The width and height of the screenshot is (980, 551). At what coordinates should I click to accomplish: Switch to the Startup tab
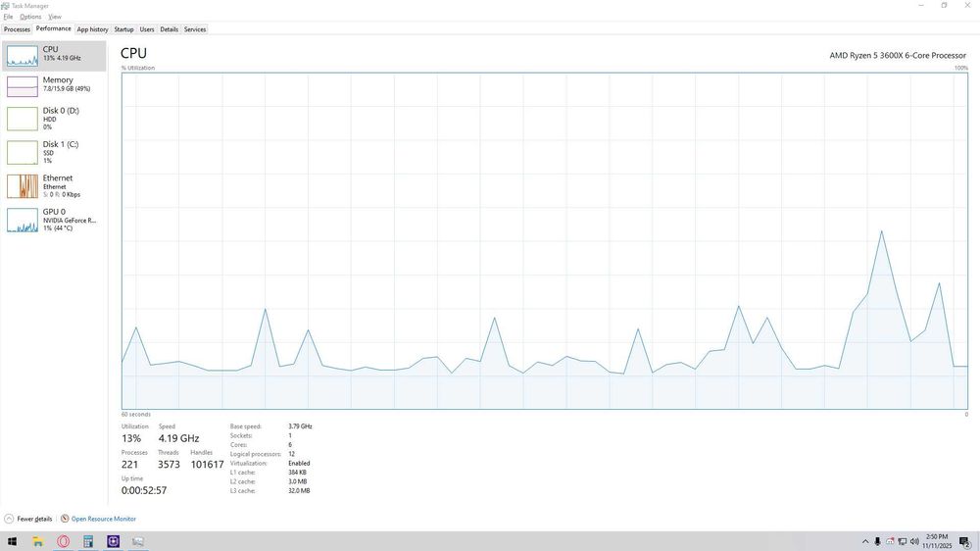click(x=123, y=29)
